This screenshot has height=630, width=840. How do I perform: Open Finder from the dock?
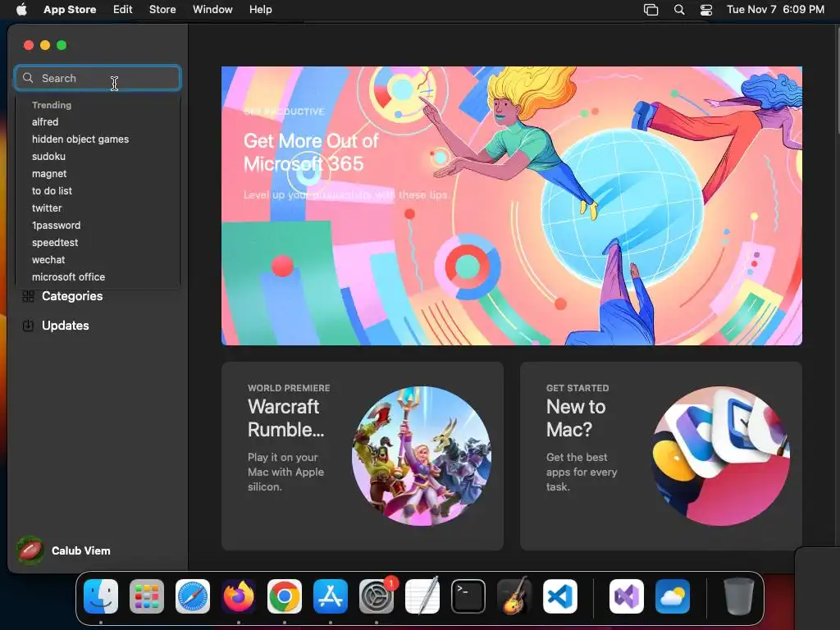coord(101,596)
